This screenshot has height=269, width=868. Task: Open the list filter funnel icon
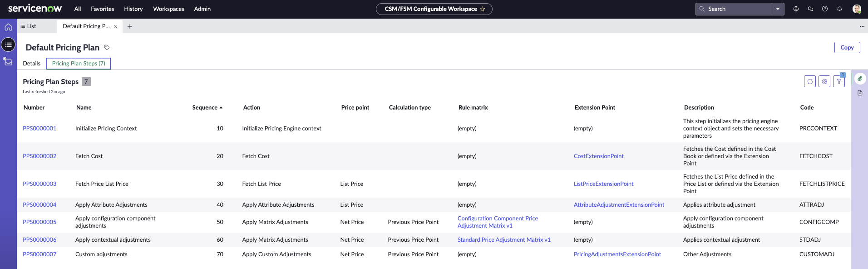coord(839,81)
